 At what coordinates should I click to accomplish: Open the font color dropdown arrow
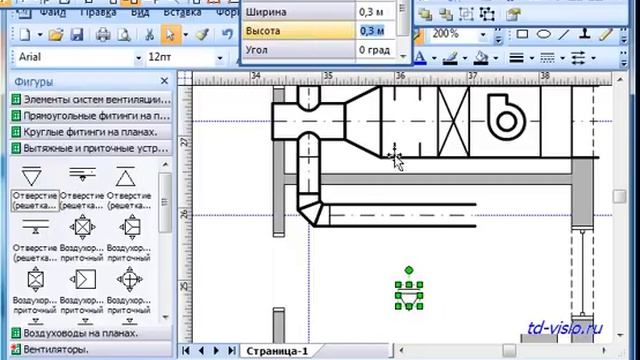[x=434, y=58]
